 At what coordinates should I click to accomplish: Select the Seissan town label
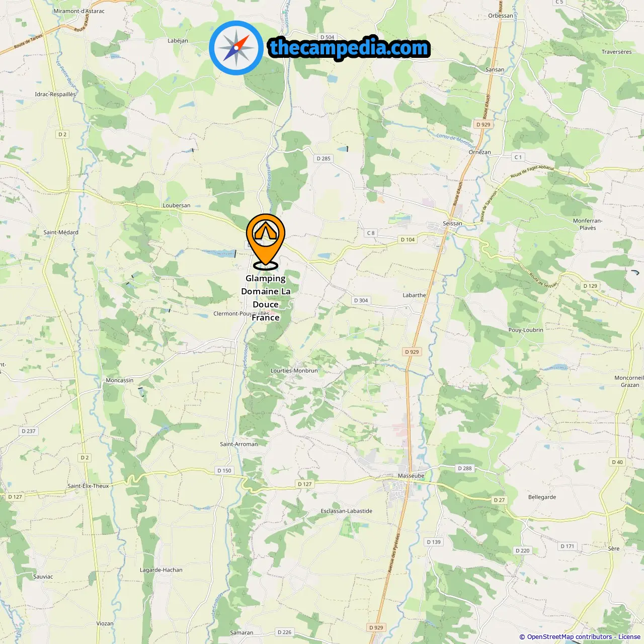point(452,223)
